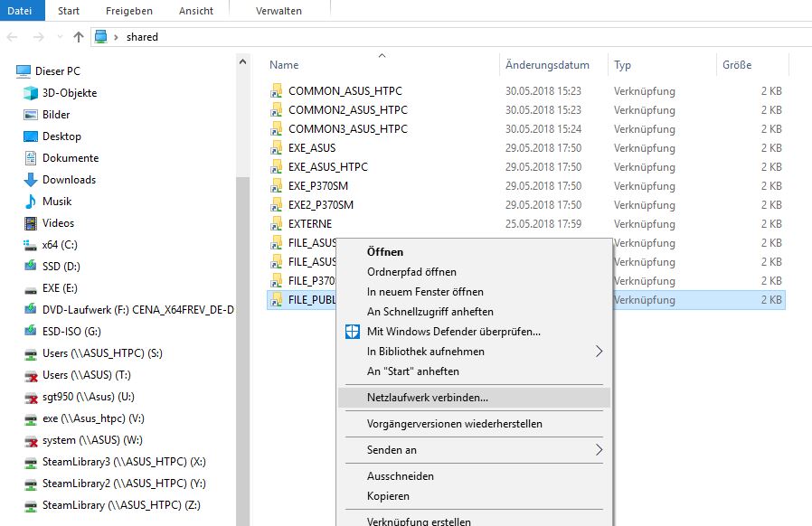Screen dimensions: 812x526
Task: Expand the In Bibliothek aufnehmen submenu arrow
Action: coord(599,352)
